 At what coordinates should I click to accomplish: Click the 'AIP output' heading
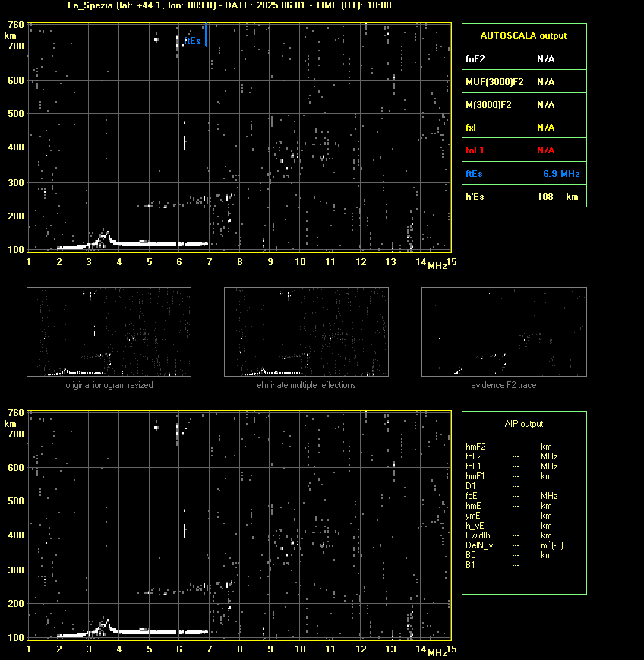click(x=523, y=424)
